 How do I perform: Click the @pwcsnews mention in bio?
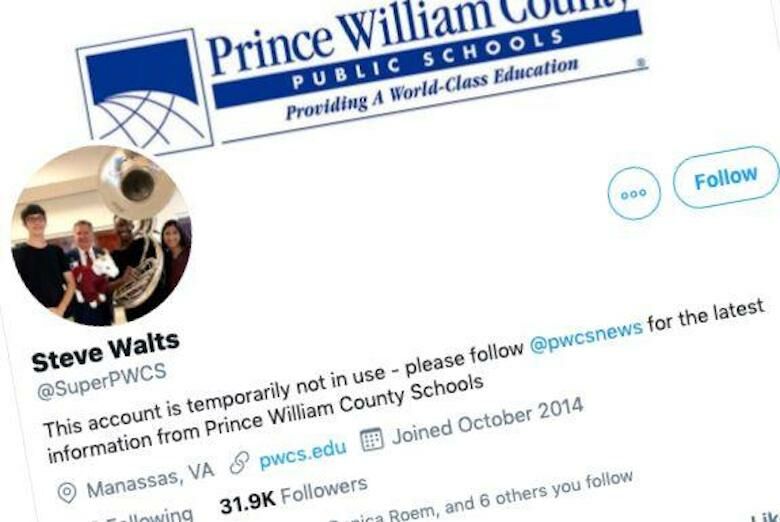click(x=586, y=336)
